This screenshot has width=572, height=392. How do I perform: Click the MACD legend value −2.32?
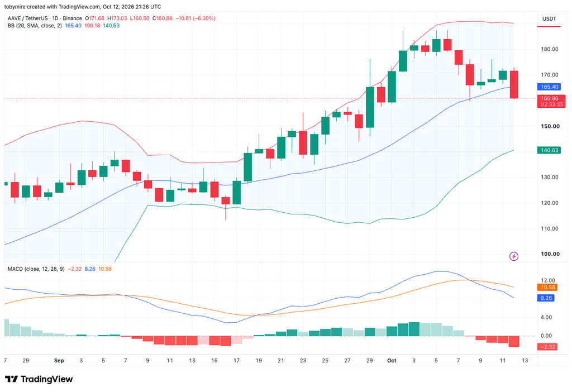pos(75,269)
